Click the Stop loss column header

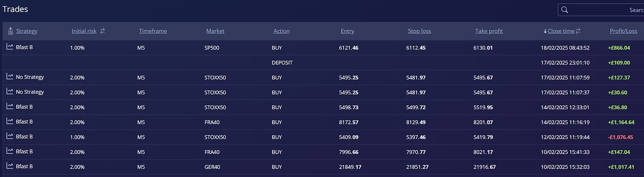pyautogui.click(x=419, y=31)
